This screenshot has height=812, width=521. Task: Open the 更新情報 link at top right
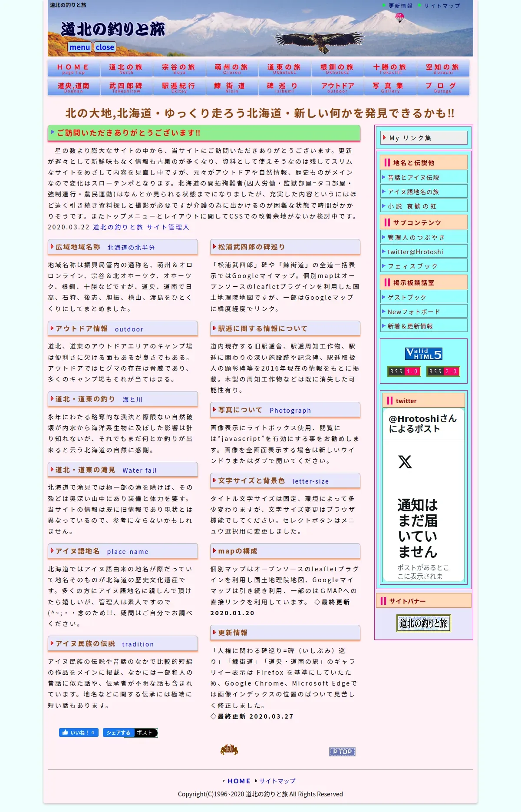coord(400,6)
